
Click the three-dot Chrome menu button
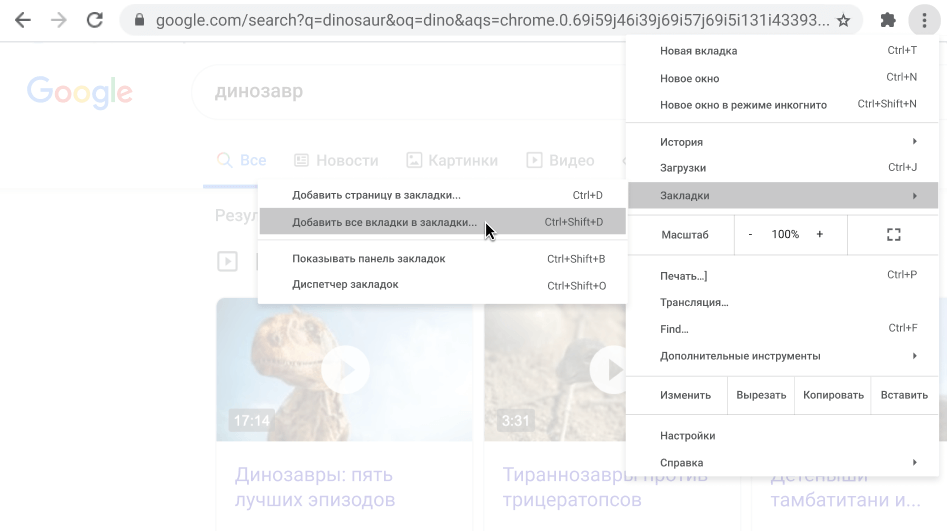pos(923,20)
